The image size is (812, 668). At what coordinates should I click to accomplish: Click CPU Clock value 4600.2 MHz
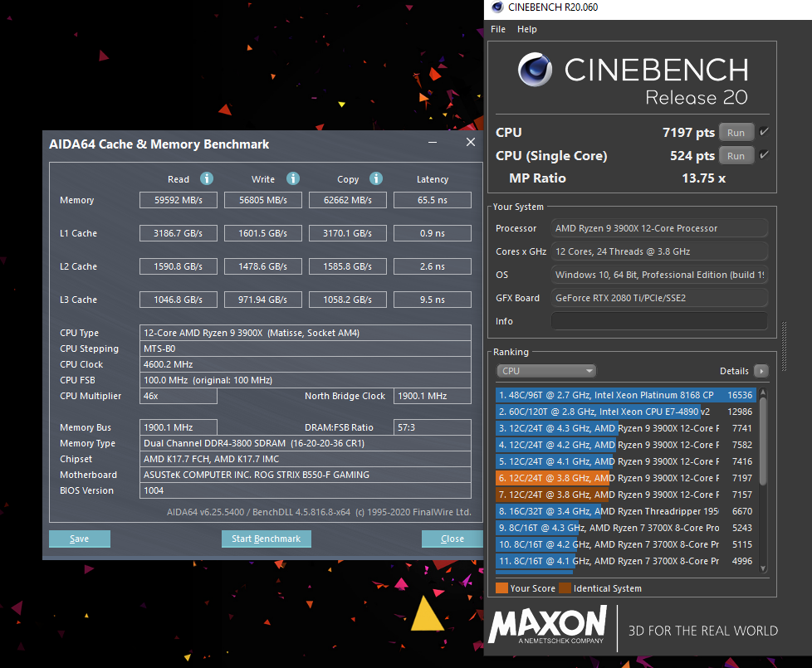tap(305, 364)
